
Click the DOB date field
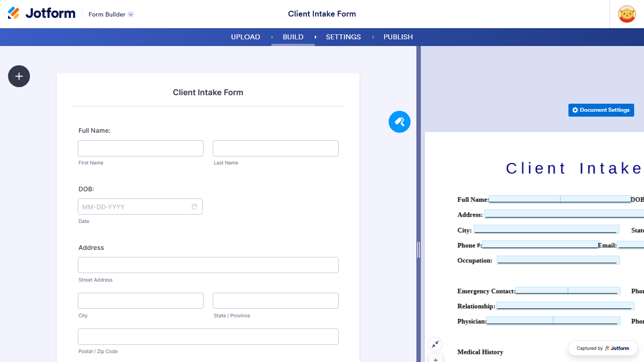coord(140,206)
